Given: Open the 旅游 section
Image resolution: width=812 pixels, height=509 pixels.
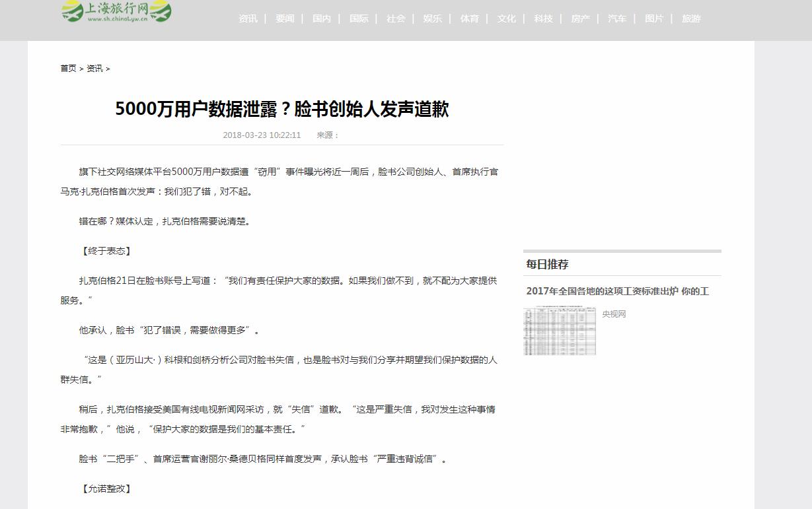Looking at the screenshot, I should (x=691, y=18).
